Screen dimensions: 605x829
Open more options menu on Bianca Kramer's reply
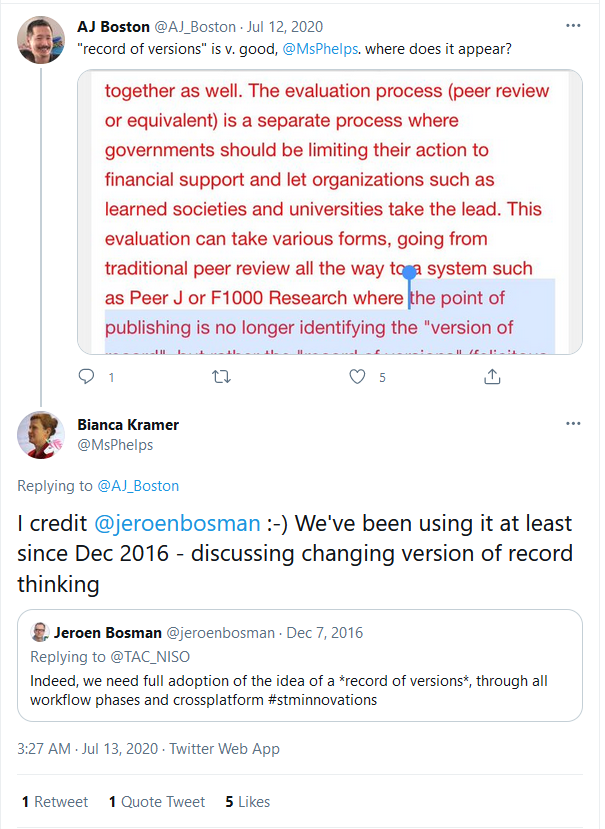click(573, 423)
